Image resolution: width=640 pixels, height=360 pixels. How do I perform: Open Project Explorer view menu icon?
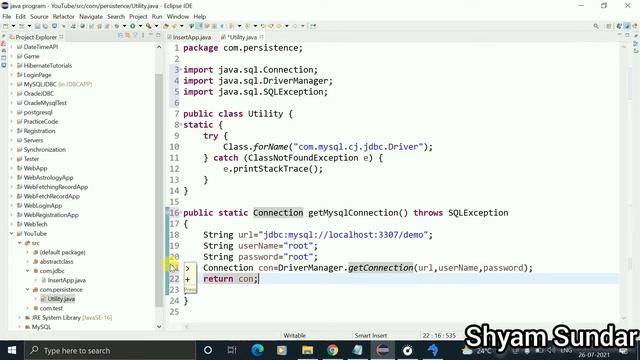click(x=142, y=36)
